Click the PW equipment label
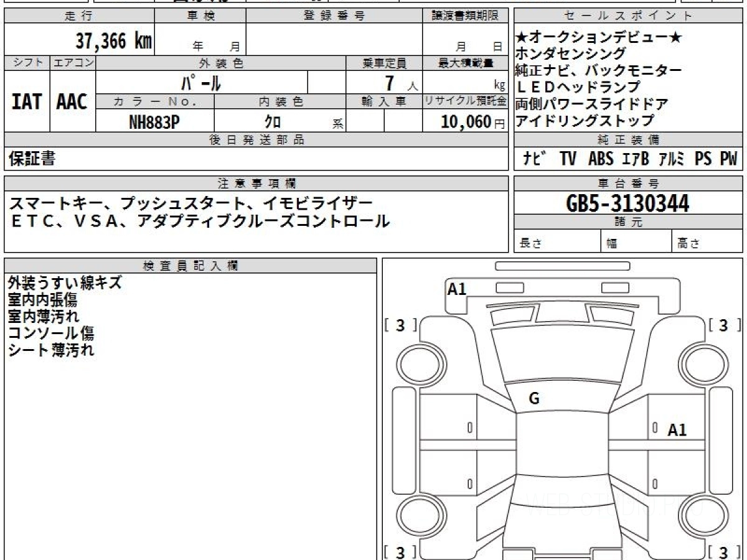Screen dimensions: 747x560 point(728,159)
